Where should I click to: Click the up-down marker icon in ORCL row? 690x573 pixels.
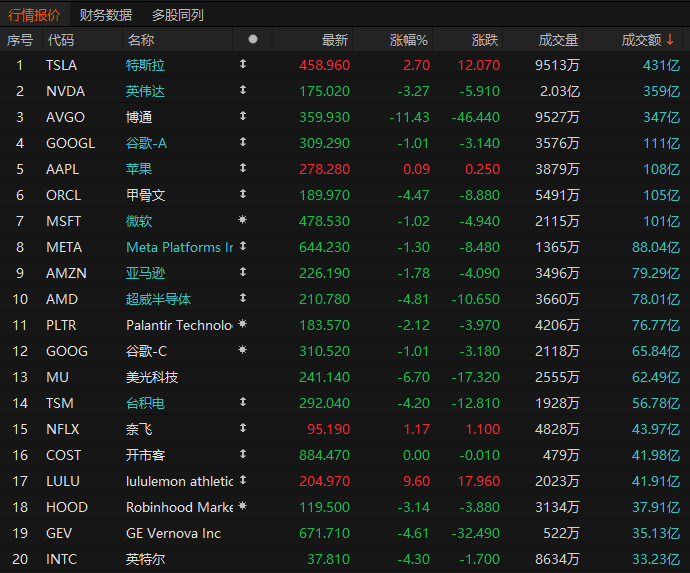pos(242,194)
